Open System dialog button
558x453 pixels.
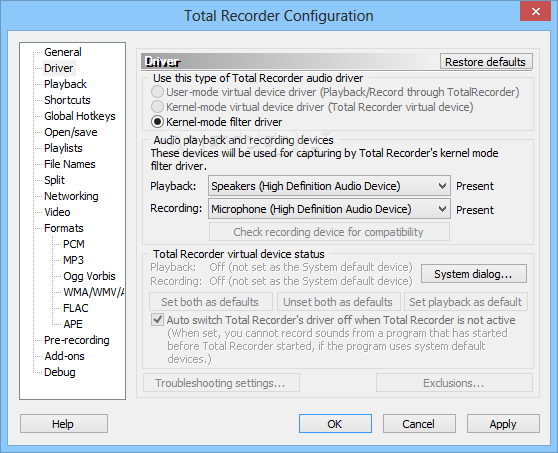pyautogui.click(x=474, y=274)
